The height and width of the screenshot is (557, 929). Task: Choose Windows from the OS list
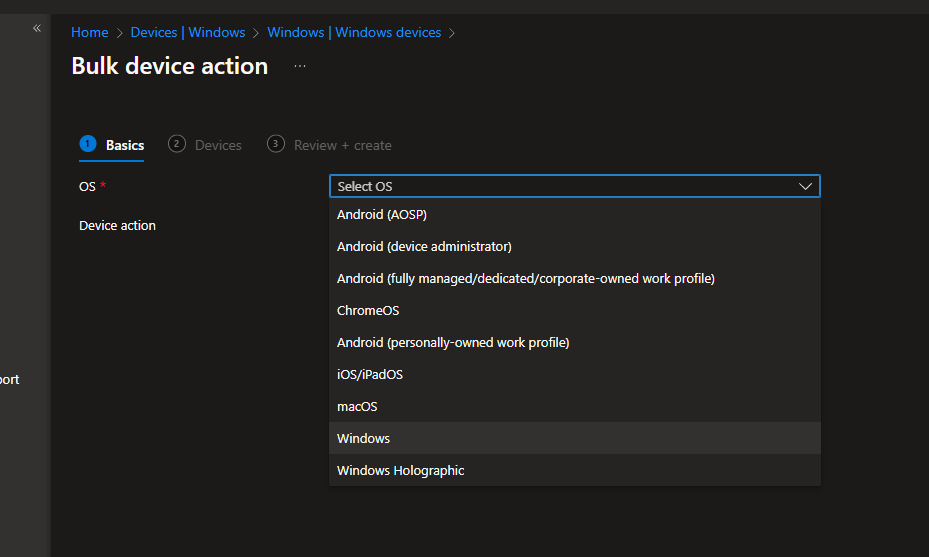click(x=364, y=438)
